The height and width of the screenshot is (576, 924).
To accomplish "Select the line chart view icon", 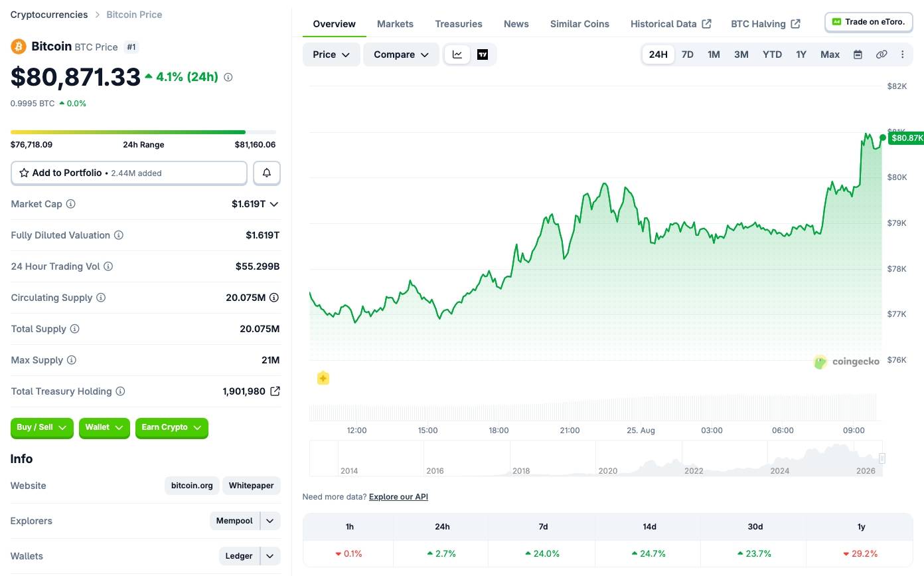I will [x=457, y=54].
